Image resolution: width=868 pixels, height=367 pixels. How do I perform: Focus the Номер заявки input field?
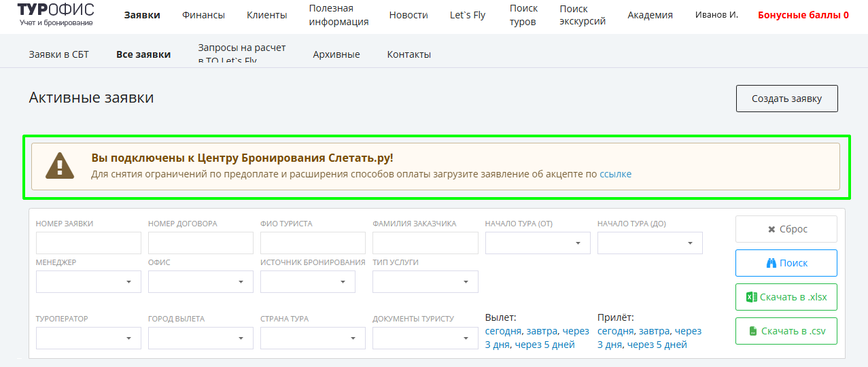point(88,243)
